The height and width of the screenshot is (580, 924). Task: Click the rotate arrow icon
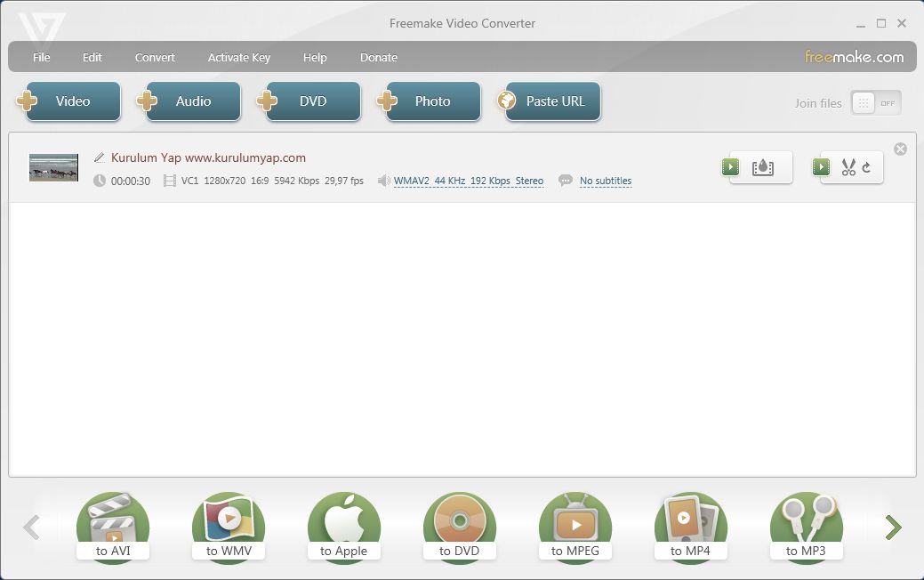point(866,167)
